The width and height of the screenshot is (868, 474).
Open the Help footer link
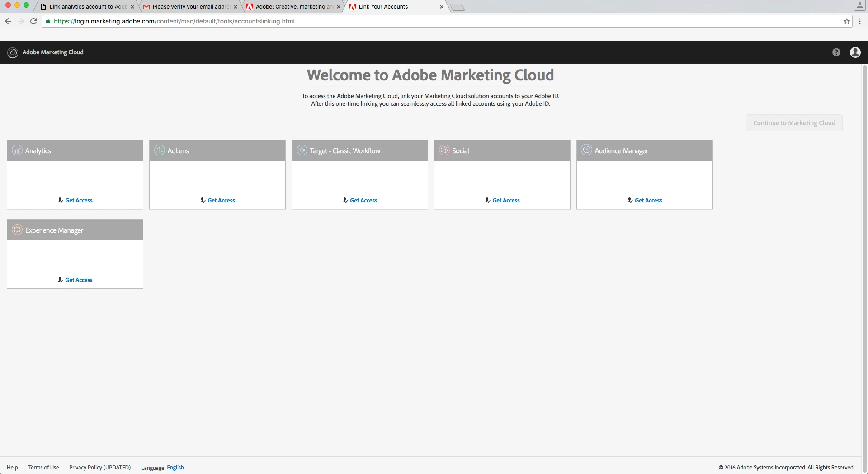tap(12, 467)
